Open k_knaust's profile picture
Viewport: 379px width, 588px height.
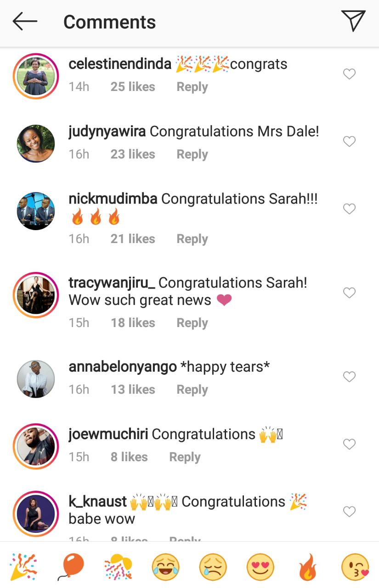tap(36, 513)
